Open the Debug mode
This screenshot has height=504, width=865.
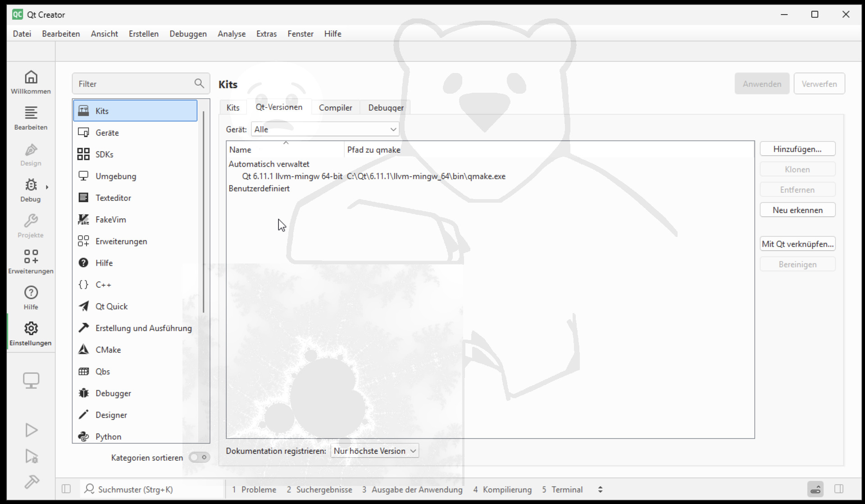[x=31, y=191]
